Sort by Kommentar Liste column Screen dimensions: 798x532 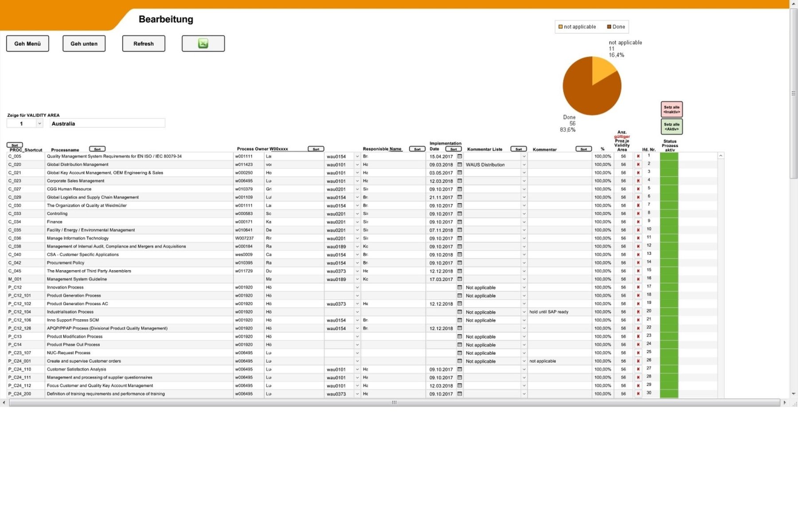coord(518,149)
